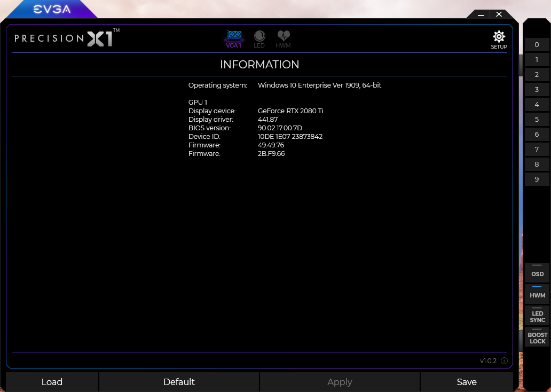
Task: Select profile slot 7
Action: 537,150
